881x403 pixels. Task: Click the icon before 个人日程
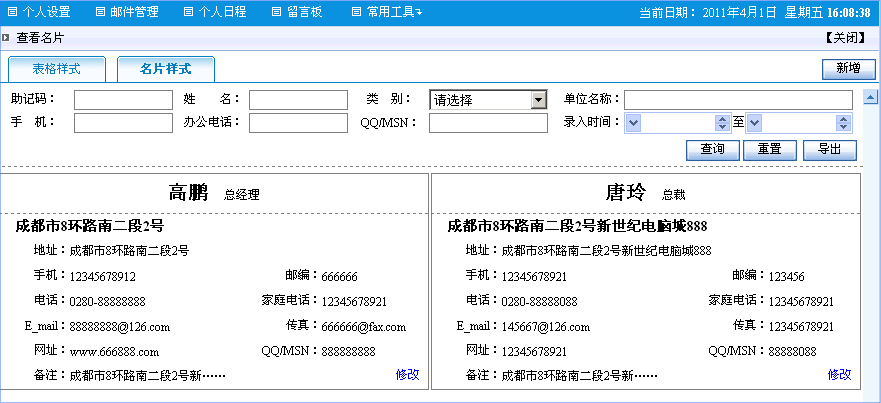click(188, 12)
